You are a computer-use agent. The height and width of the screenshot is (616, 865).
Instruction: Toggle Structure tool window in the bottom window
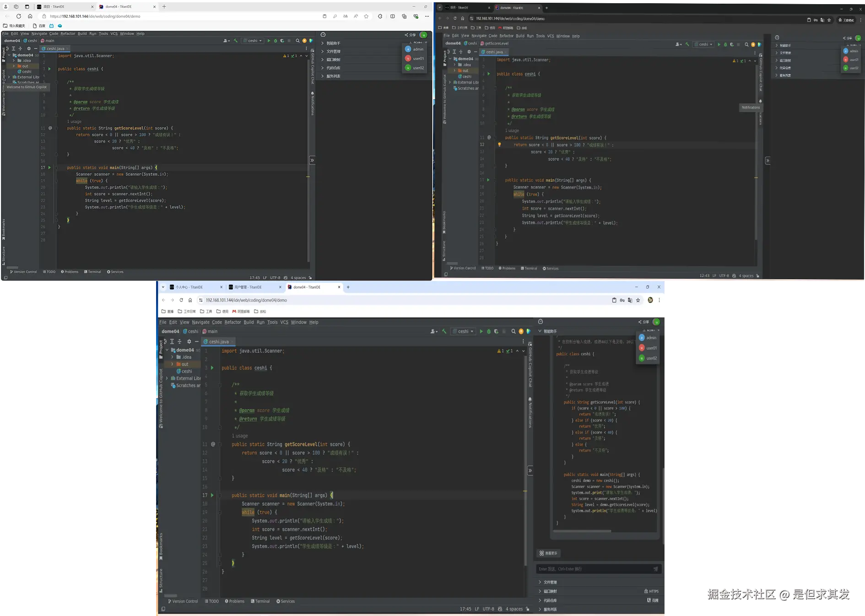(161, 581)
